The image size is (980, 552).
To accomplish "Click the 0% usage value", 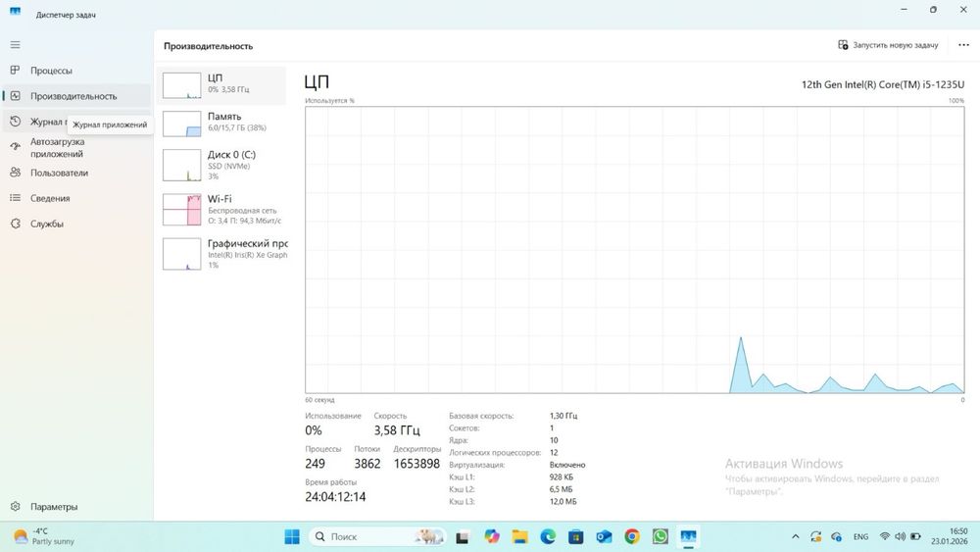I will pyautogui.click(x=314, y=430).
